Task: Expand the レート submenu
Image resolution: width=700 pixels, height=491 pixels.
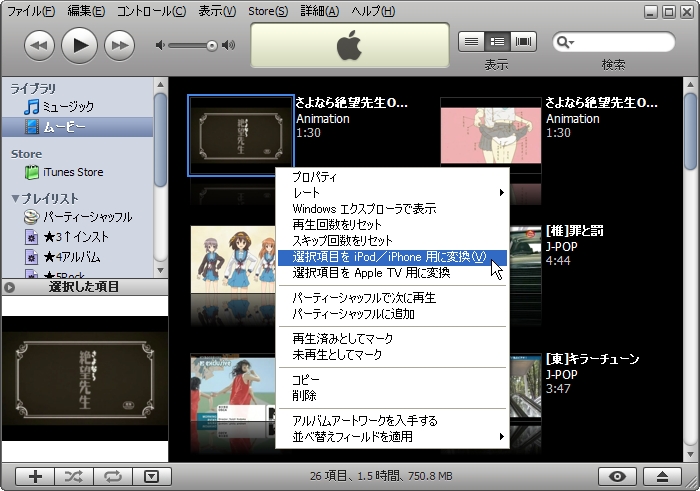Action: (392, 193)
